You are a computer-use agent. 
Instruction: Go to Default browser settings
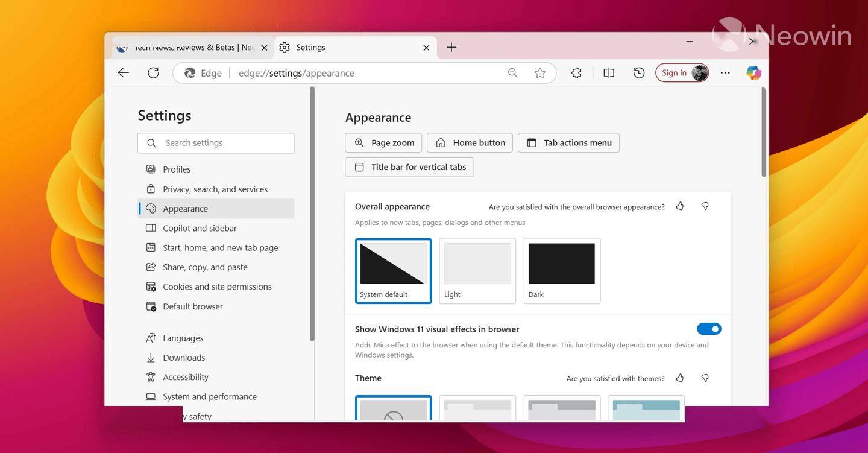216,306
